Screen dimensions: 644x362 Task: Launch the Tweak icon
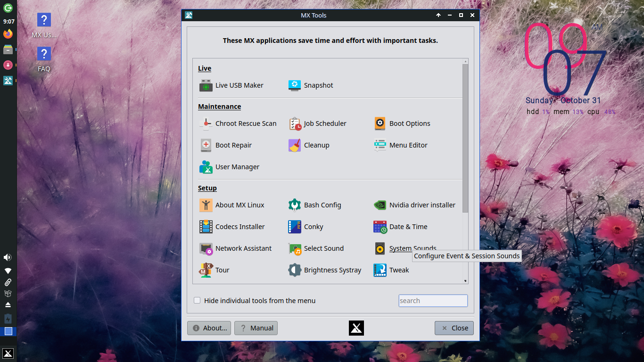[x=380, y=270]
